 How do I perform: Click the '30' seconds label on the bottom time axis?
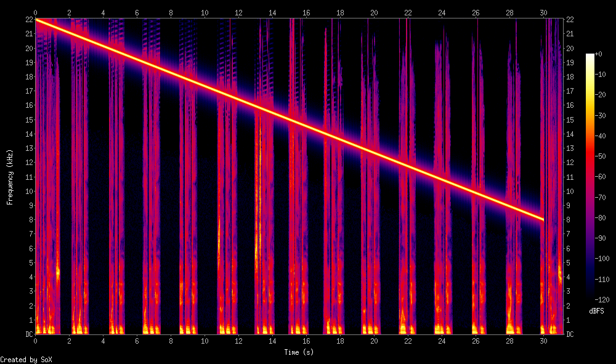(x=543, y=341)
